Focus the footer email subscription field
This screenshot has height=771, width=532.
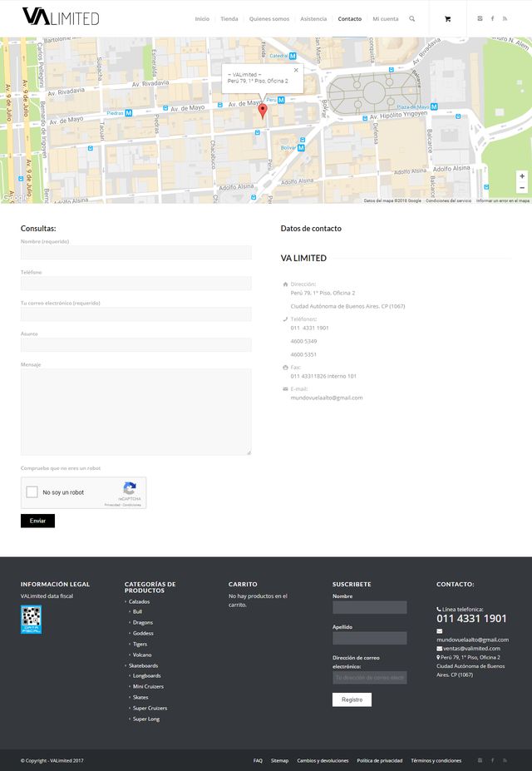[x=369, y=678]
